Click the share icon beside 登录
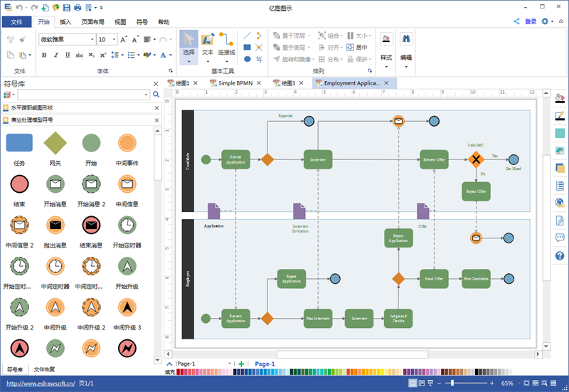This screenshot has width=569, height=392. pyautogui.click(x=517, y=21)
